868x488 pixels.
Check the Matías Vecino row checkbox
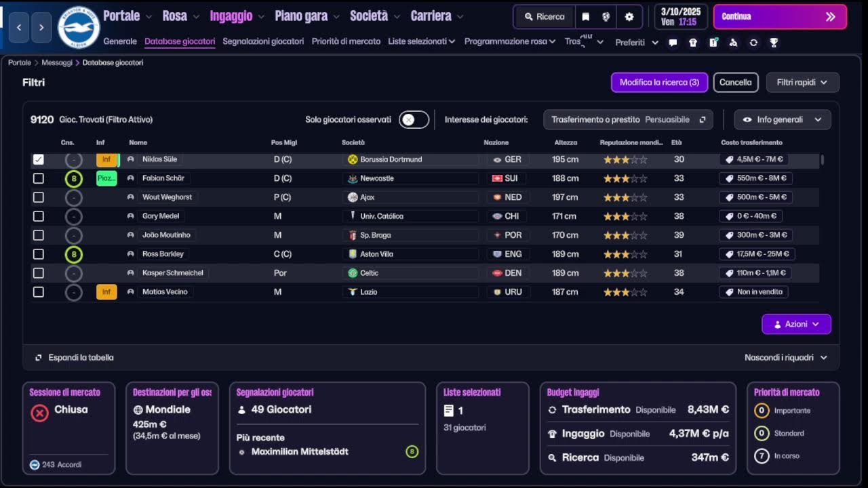39,292
